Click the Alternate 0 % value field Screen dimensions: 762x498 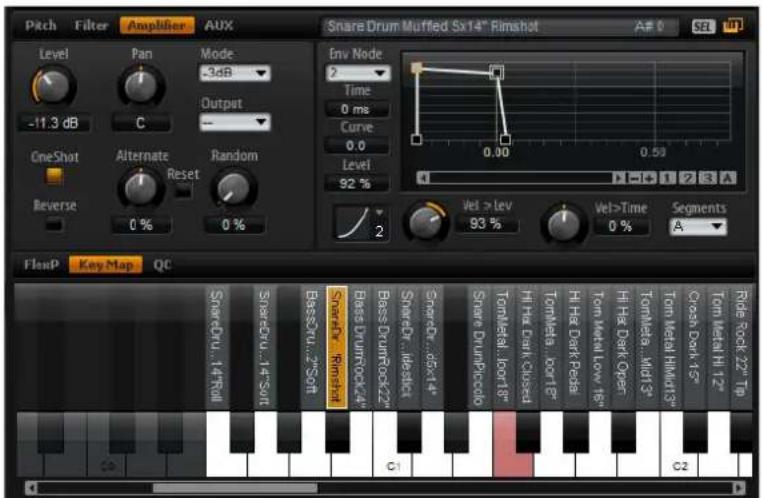[141, 225]
